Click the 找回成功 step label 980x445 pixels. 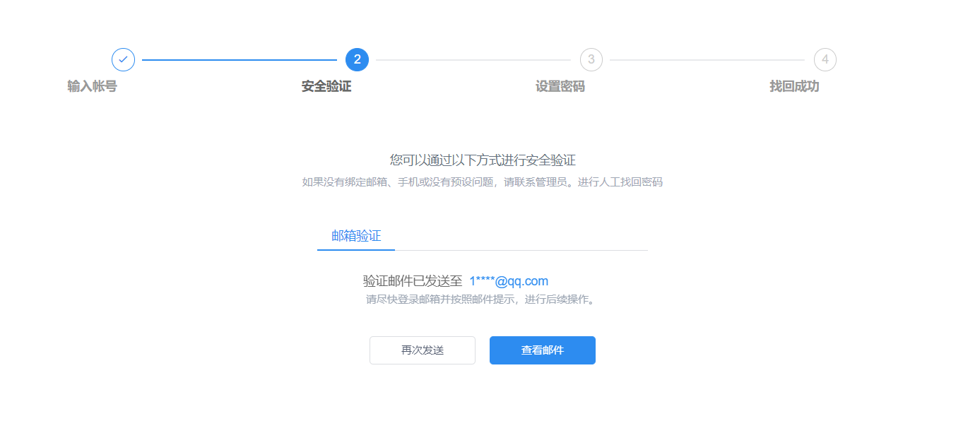(794, 86)
